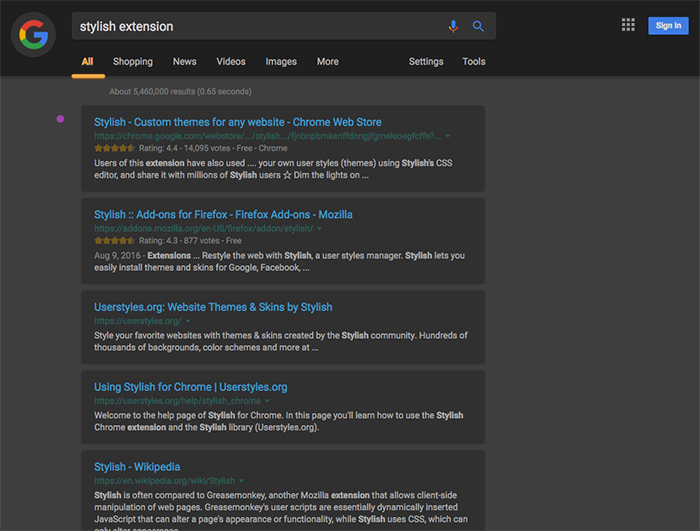Select the All tab
Viewport: 700px width, 531px height.
(x=88, y=62)
